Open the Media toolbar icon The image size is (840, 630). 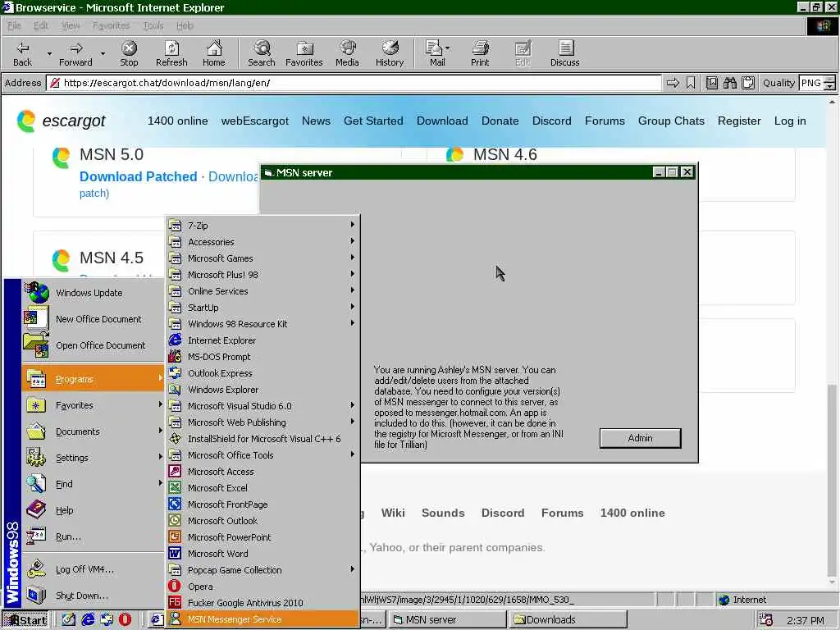click(x=347, y=53)
